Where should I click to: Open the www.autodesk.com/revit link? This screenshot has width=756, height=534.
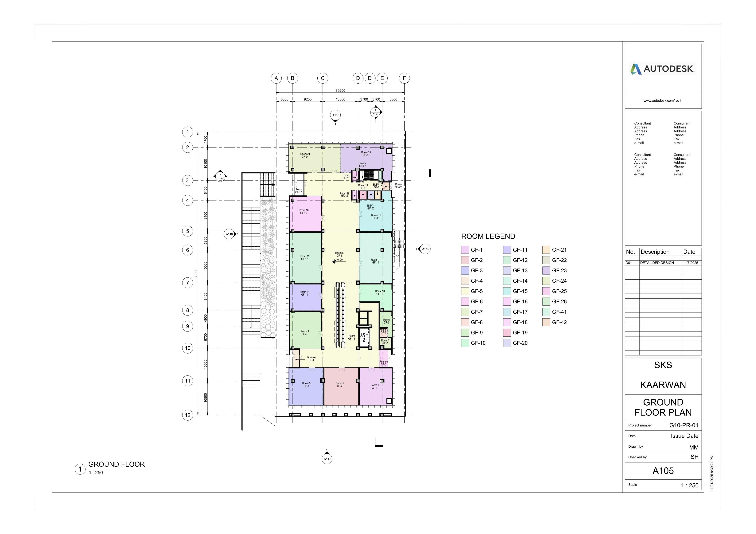click(x=663, y=100)
